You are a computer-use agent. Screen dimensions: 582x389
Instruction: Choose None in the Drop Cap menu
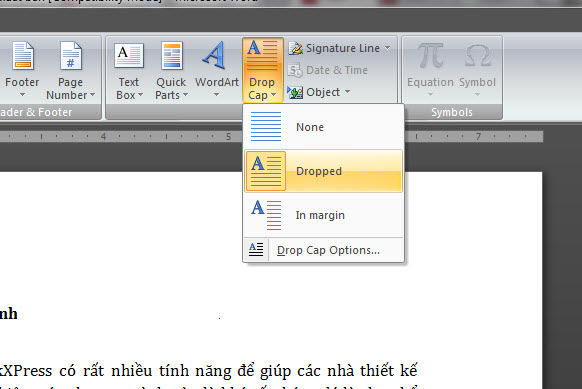click(x=323, y=127)
